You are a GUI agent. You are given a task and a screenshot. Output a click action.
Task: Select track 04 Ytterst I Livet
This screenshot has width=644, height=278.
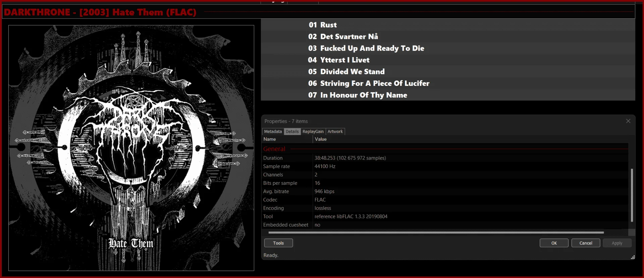click(448, 60)
